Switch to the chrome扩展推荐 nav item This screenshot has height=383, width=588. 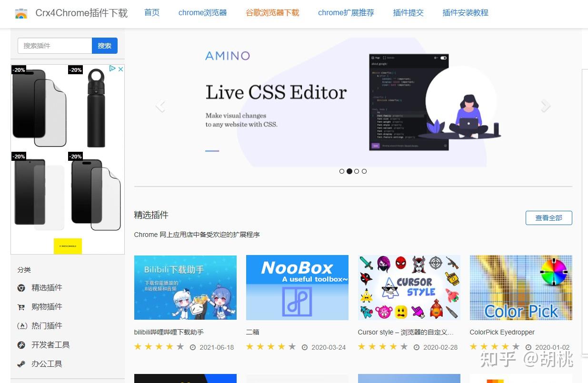point(346,13)
